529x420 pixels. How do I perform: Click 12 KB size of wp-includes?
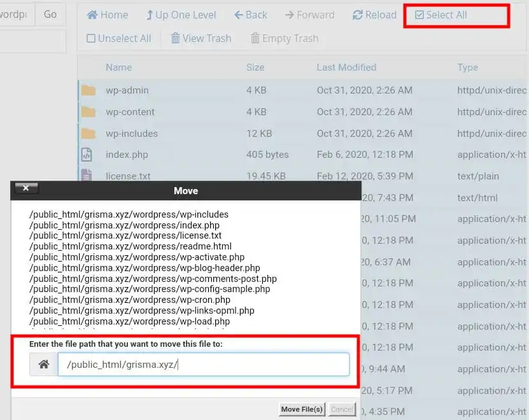(x=259, y=134)
